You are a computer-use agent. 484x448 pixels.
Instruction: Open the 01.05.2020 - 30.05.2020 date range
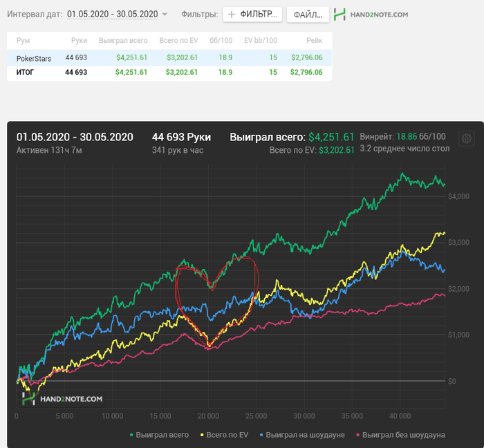coord(112,15)
